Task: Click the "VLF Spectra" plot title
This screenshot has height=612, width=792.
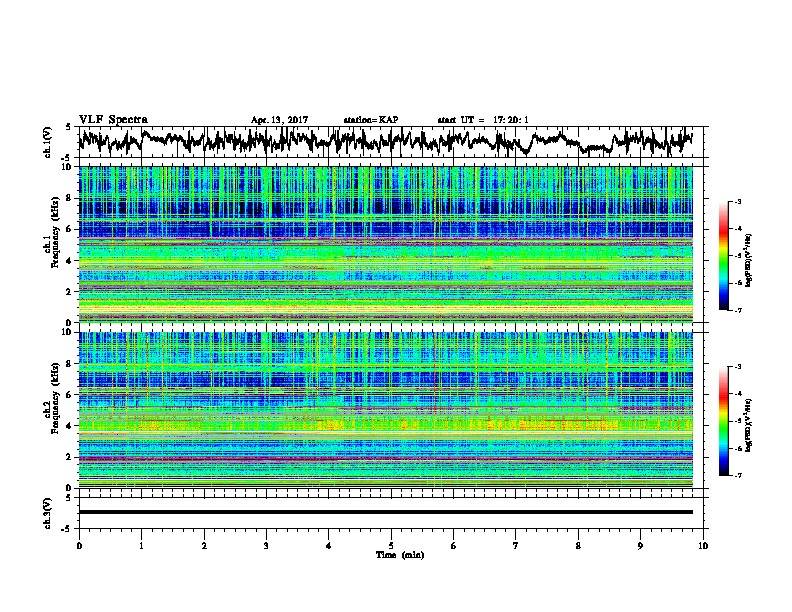Action: [x=113, y=119]
